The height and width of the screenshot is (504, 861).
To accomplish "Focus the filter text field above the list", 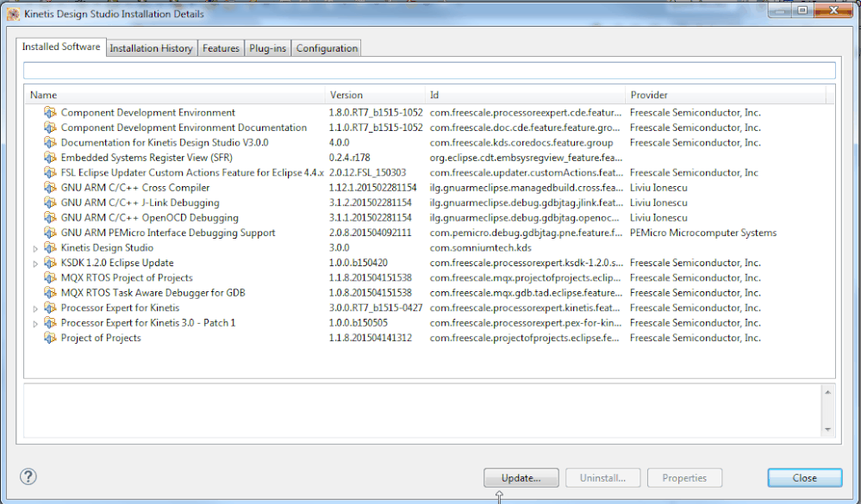I will (x=429, y=71).
